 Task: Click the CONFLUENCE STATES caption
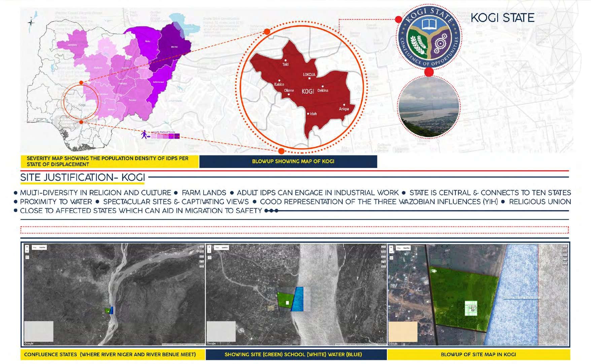(110, 355)
